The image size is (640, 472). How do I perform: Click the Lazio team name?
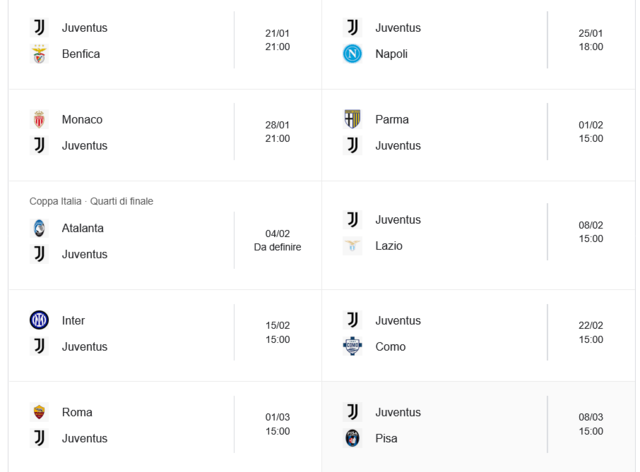(x=389, y=246)
